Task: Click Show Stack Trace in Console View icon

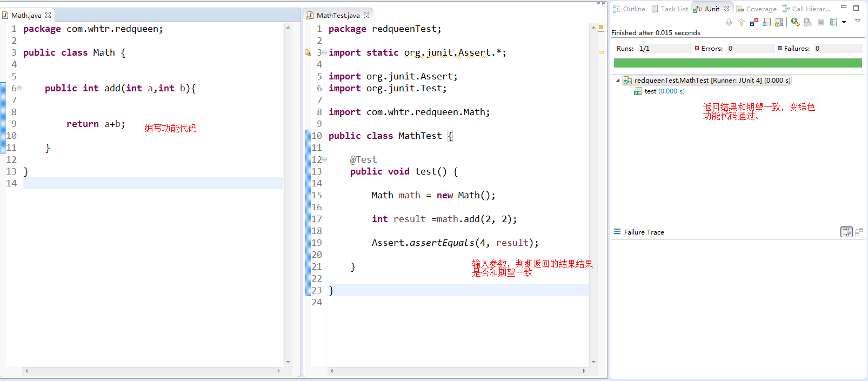Action: pos(846,232)
